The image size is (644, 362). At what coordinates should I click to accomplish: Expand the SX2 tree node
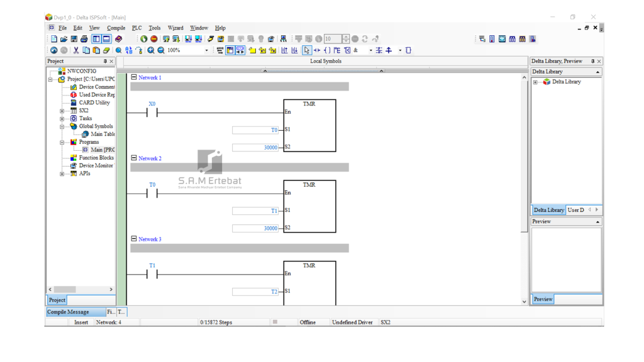pyautogui.click(x=62, y=111)
